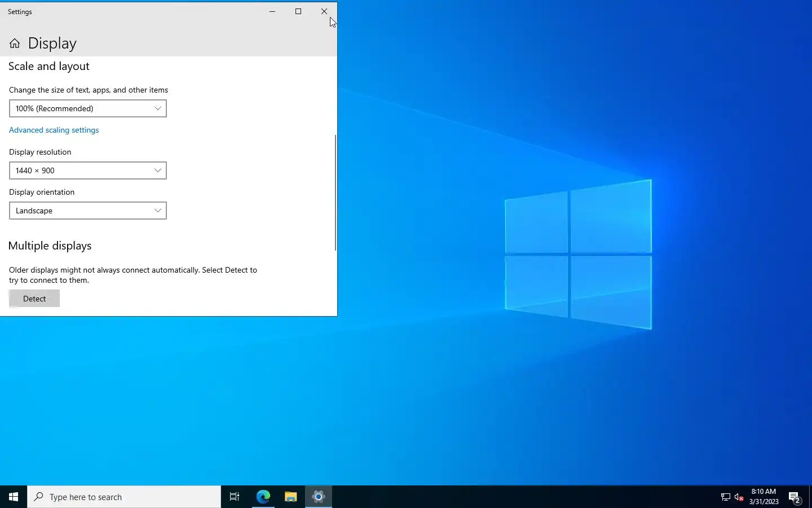Click the magnifier icon in search box

(x=38, y=497)
